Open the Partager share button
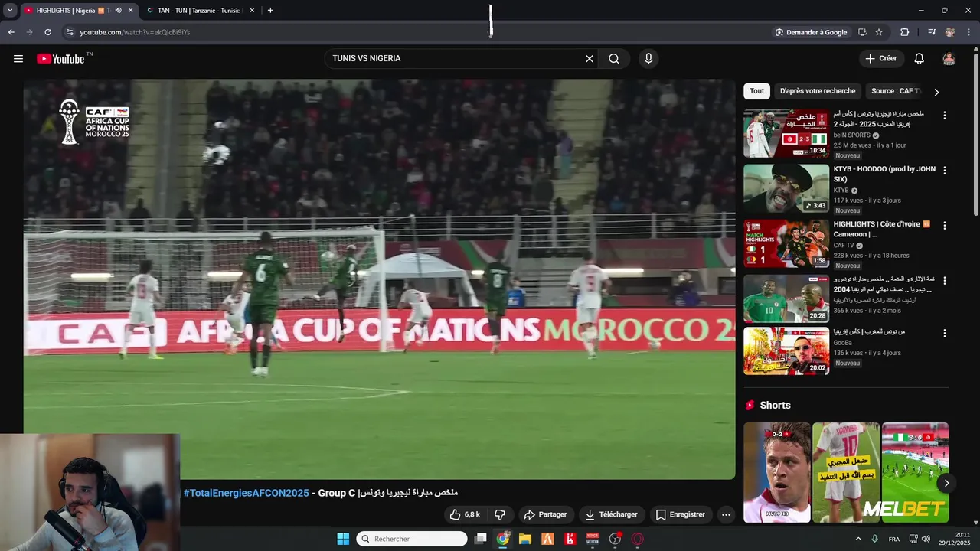 [545, 514]
